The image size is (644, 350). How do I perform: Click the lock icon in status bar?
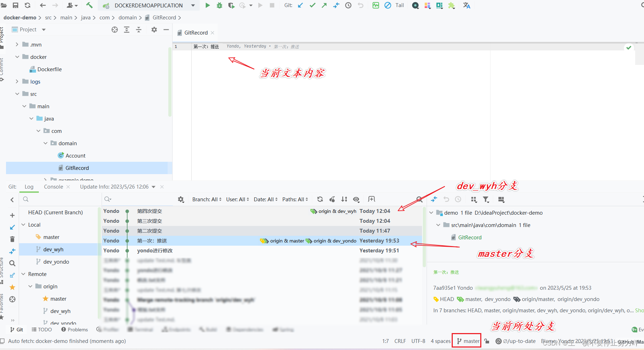487,341
